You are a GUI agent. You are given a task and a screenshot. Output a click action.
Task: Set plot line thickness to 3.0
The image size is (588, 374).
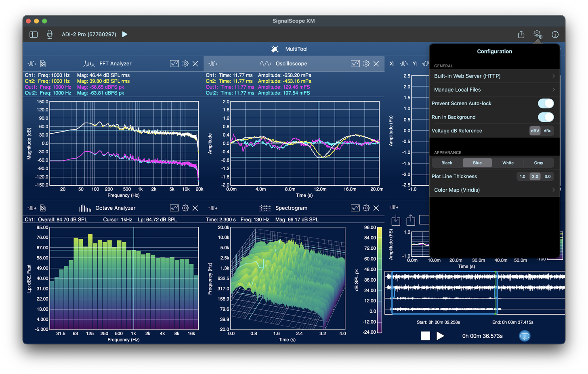[x=548, y=177]
